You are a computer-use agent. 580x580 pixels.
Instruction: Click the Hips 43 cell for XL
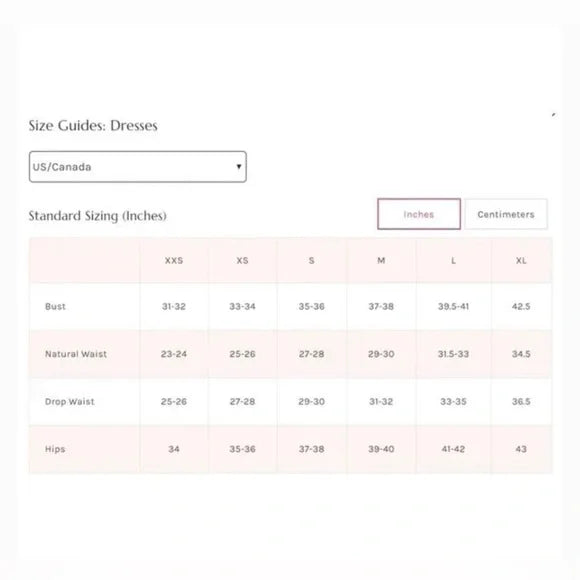pyautogui.click(x=521, y=449)
